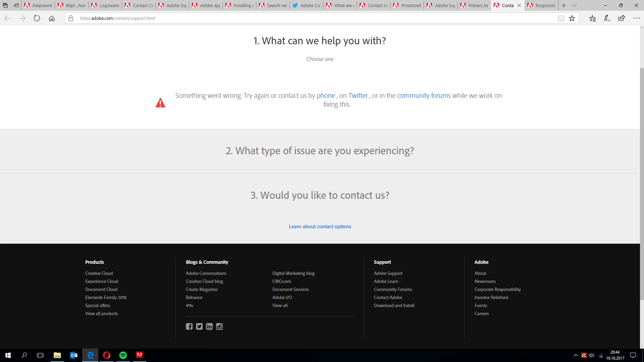Expand the system tray hidden icons
The width and height of the screenshot is (644, 362).
tap(576, 355)
